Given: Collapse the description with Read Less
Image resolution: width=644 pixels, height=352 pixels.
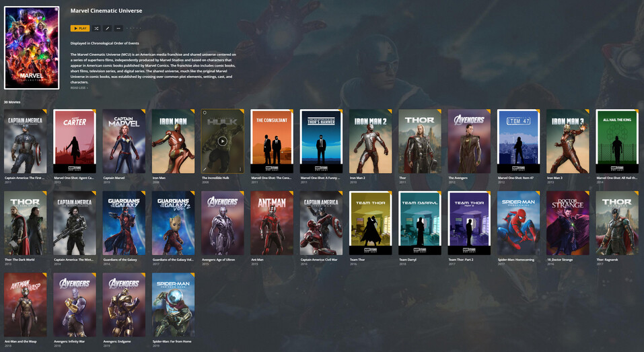Looking at the screenshot, I should tap(79, 88).
